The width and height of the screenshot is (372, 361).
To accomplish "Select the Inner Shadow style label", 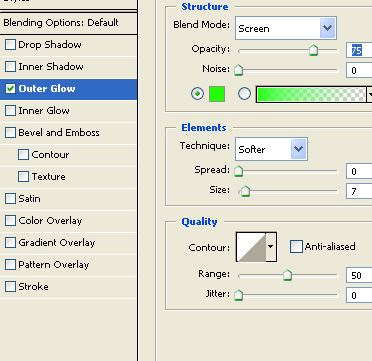I will pos(51,67).
